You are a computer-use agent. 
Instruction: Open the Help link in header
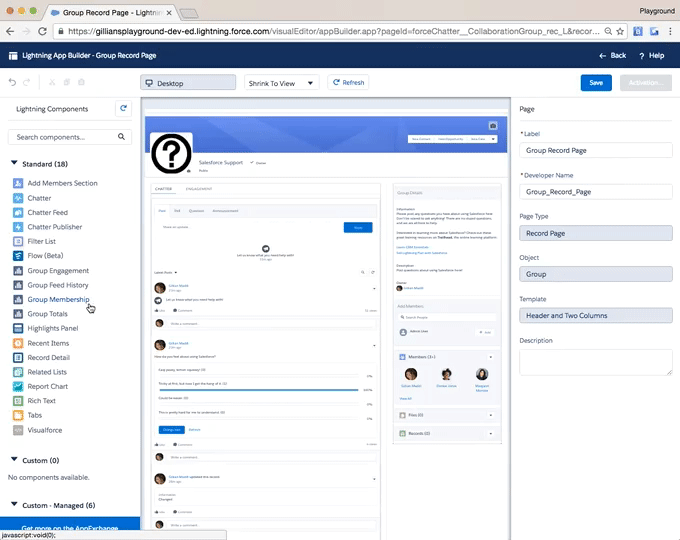[x=651, y=55]
